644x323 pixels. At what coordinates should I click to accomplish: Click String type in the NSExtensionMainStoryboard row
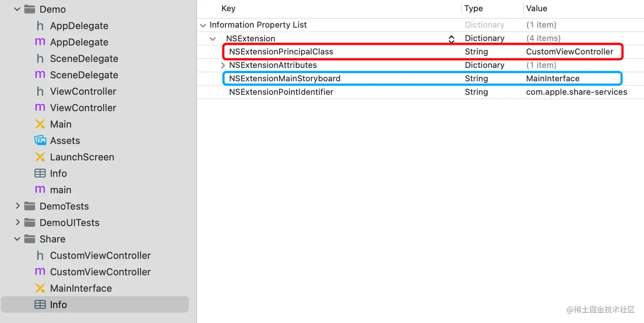476,79
